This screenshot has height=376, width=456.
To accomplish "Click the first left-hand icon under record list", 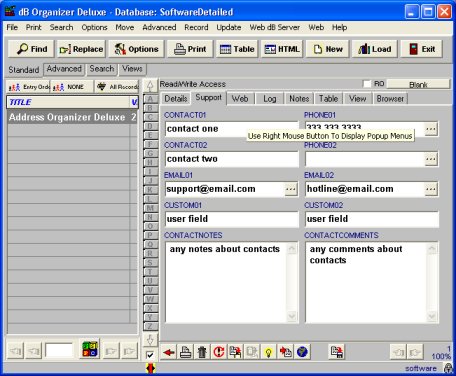I will coord(15,351).
